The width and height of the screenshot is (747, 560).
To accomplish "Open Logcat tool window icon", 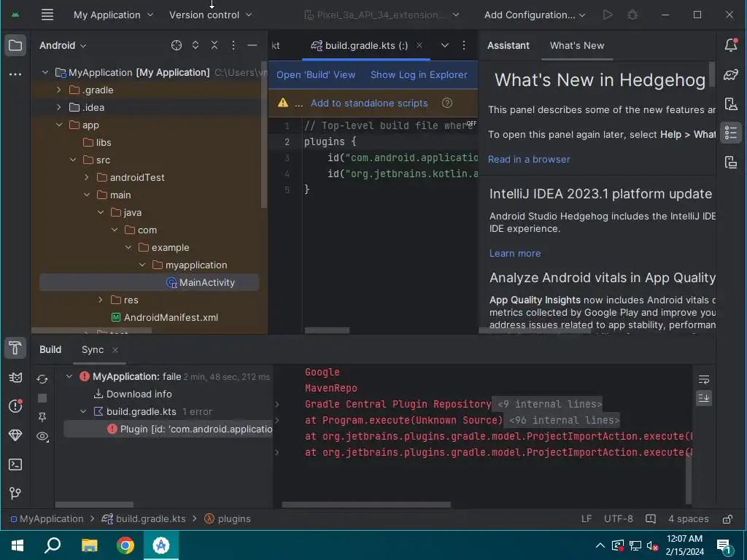I will point(15,378).
